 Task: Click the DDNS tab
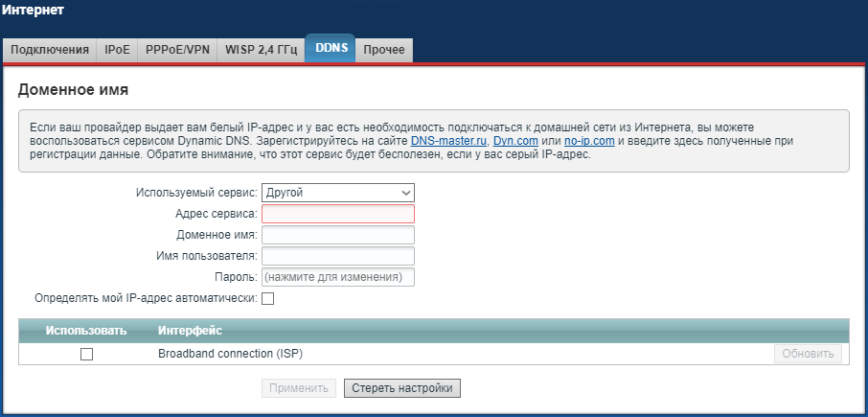tap(330, 49)
